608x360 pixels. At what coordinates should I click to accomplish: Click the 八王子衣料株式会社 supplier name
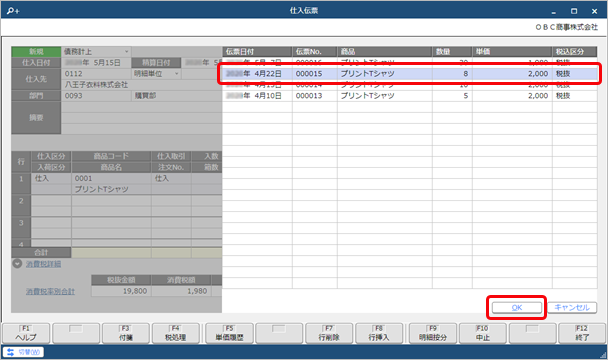point(97,85)
